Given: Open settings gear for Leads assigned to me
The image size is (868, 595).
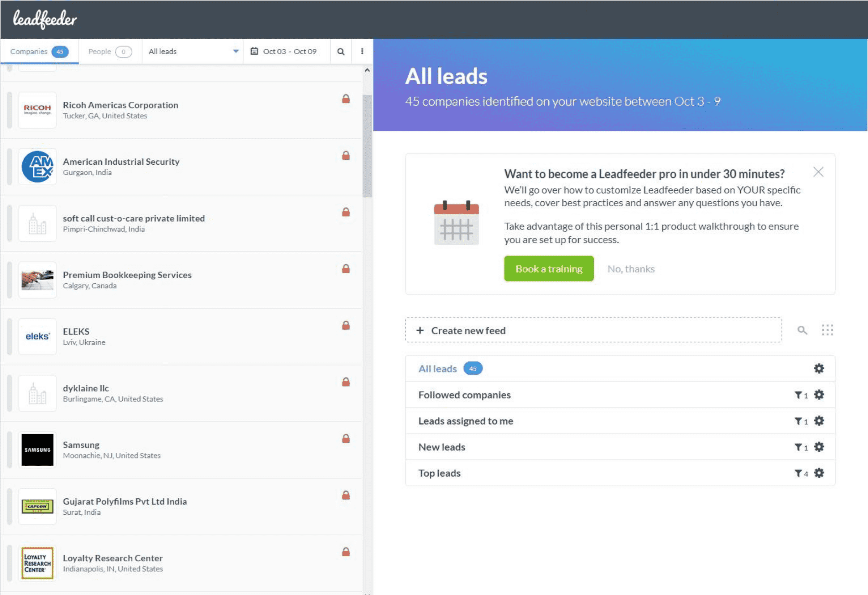Looking at the screenshot, I should point(819,421).
